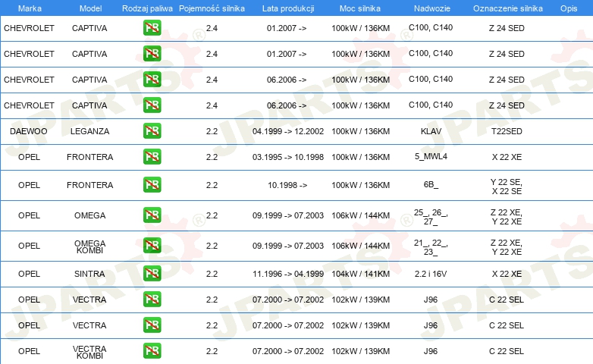Click engine capacity 2.2 in SINTRA row

pyautogui.click(x=212, y=274)
